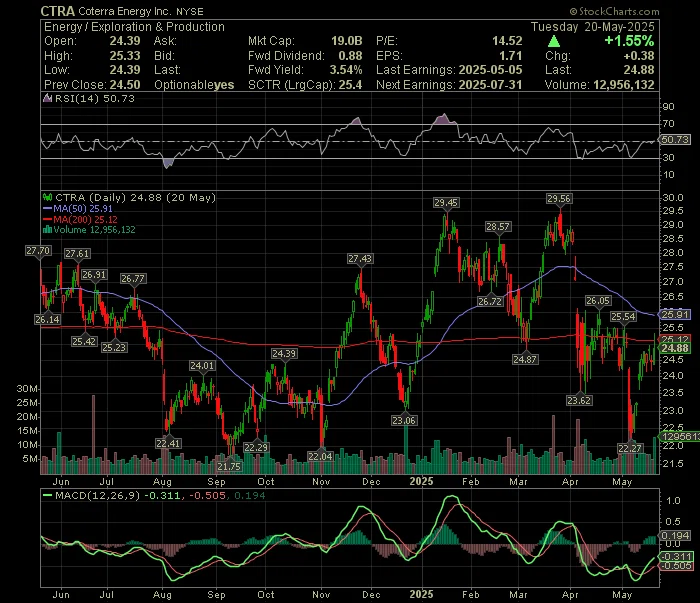Click the Mkt Cap 19.0B value
700x603 pixels.
(x=346, y=41)
